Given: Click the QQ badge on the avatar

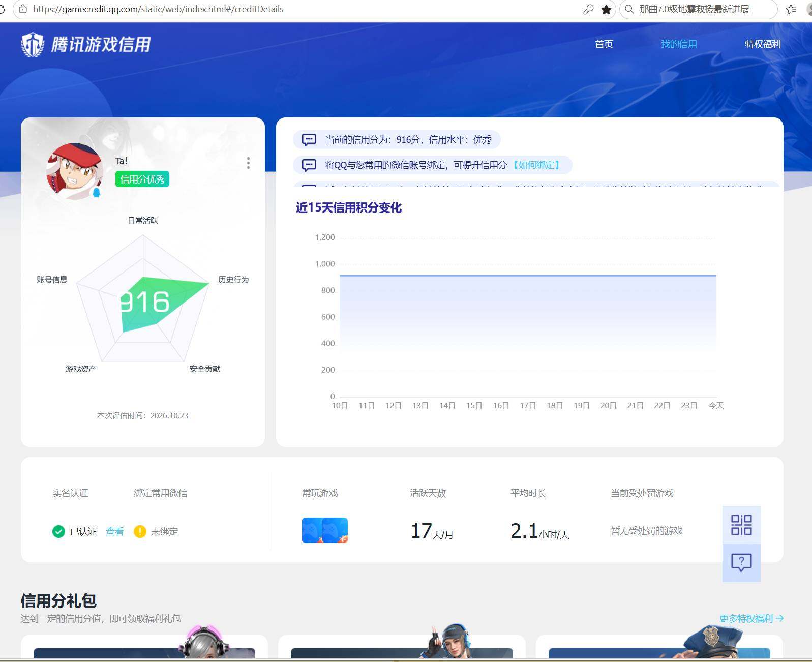Looking at the screenshot, I should pos(97,193).
